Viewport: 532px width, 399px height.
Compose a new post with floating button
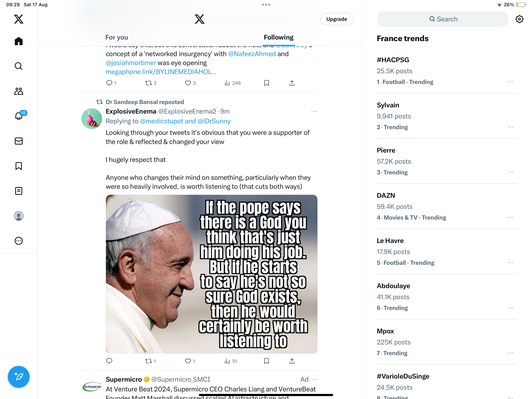pos(18,377)
